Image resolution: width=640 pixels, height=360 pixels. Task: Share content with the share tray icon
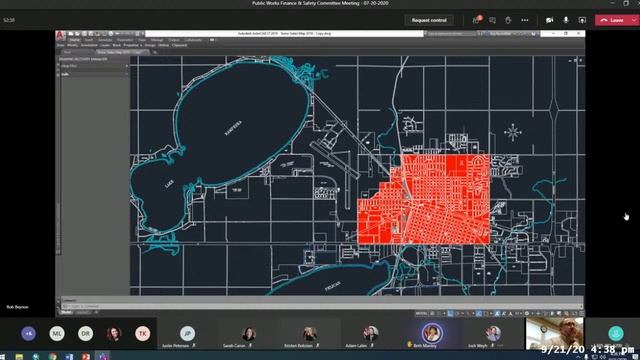(x=582, y=20)
